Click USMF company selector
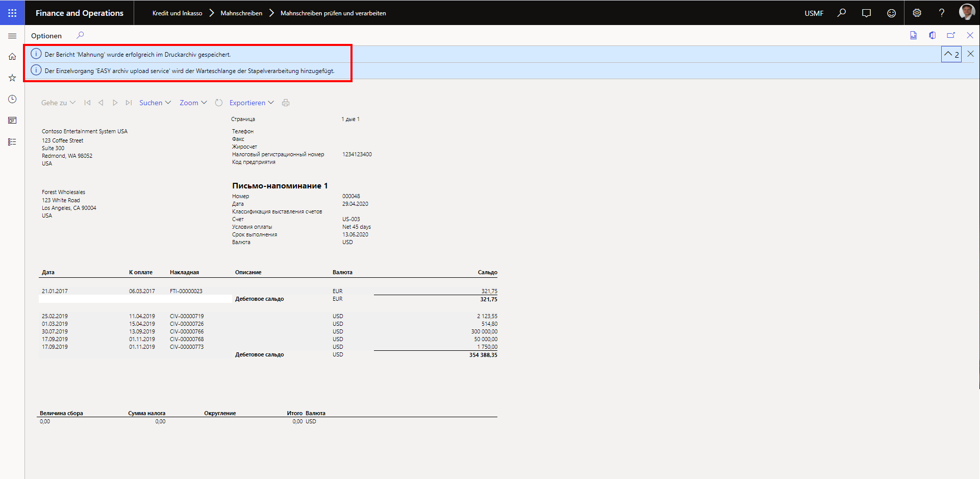Screen dimensions: 980x479 click(814, 13)
